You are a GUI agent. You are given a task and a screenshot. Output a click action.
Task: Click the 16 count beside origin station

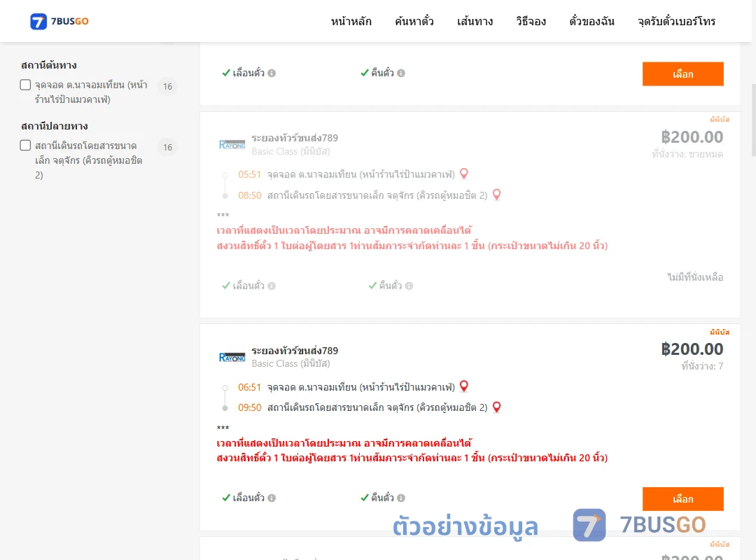point(167,86)
